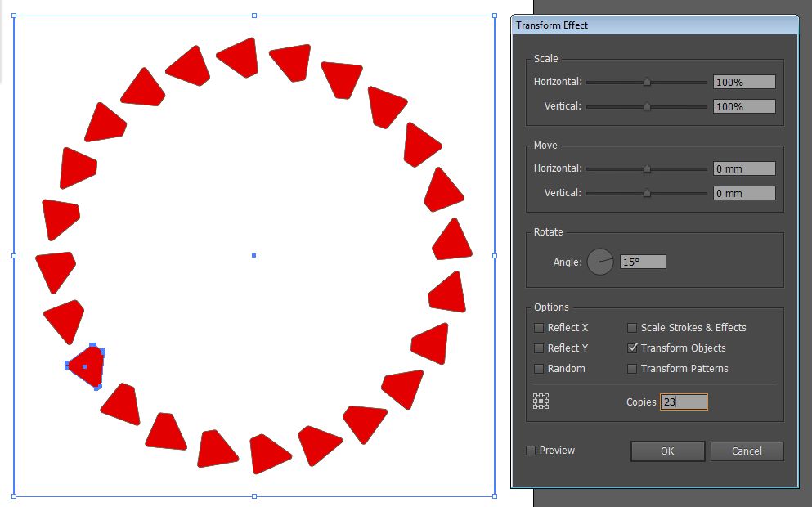Screen dimensions: 812x507
Task: Click the Move Vertical 0 mm field
Action: (744, 193)
